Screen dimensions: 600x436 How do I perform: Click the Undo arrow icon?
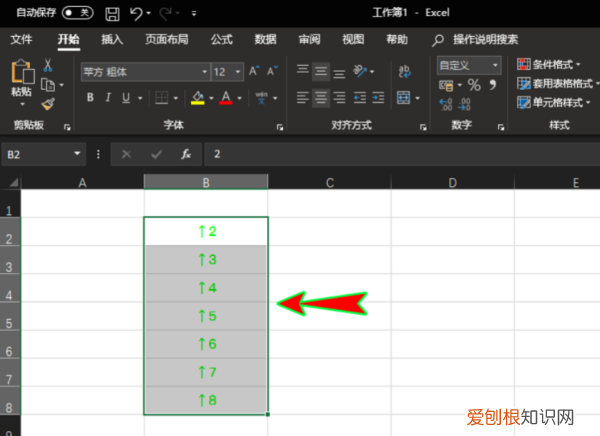point(136,14)
